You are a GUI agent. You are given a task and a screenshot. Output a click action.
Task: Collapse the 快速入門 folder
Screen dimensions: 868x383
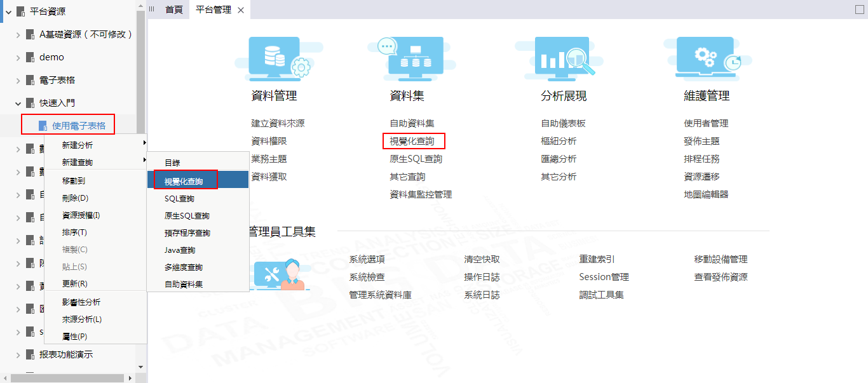(x=18, y=103)
